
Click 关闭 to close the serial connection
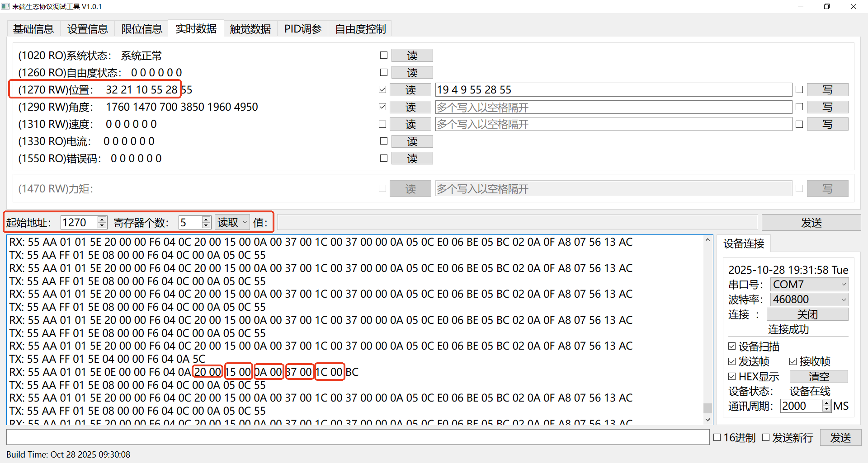[807, 314]
